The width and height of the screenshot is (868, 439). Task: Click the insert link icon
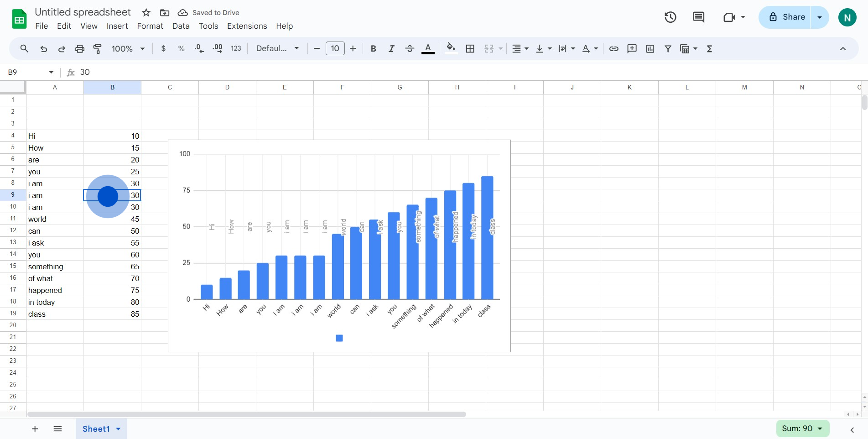(x=613, y=49)
